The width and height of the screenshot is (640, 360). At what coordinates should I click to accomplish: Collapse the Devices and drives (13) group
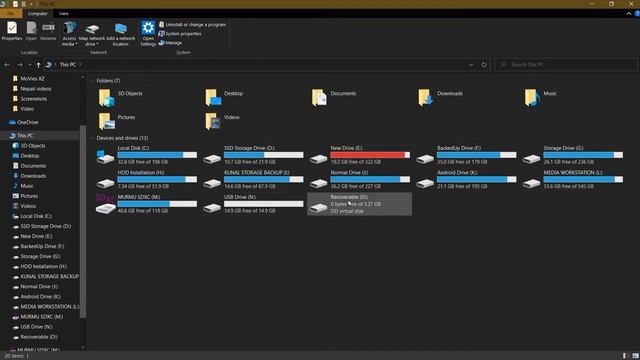pos(93,138)
